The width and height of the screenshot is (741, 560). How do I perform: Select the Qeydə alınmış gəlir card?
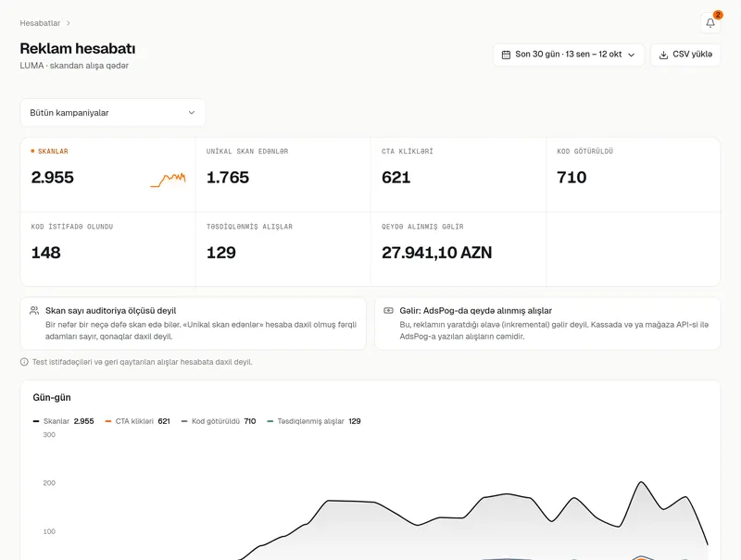coord(458,249)
